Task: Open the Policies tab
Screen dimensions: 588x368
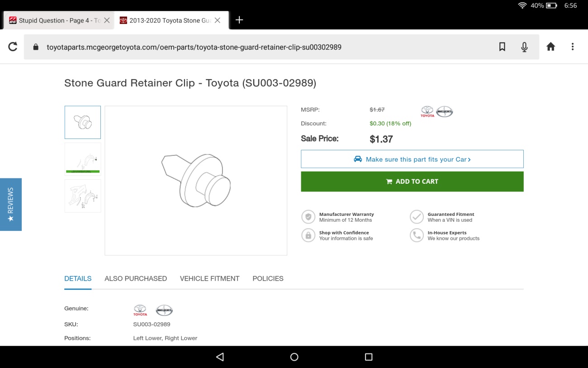Action: point(268,278)
